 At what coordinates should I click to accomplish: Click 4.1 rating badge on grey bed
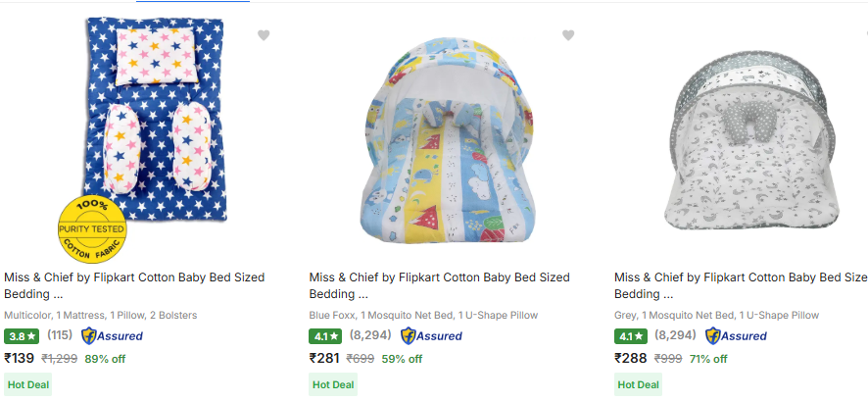click(x=630, y=336)
